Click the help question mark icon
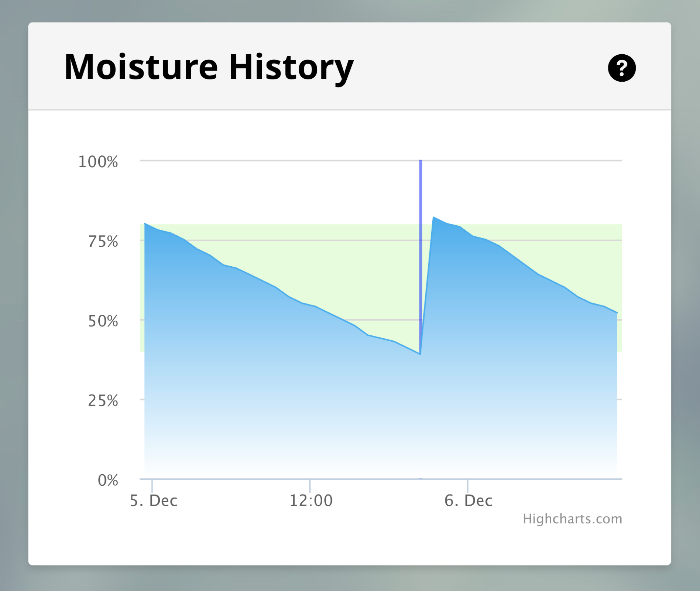Image resolution: width=700 pixels, height=591 pixels. (622, 68)
